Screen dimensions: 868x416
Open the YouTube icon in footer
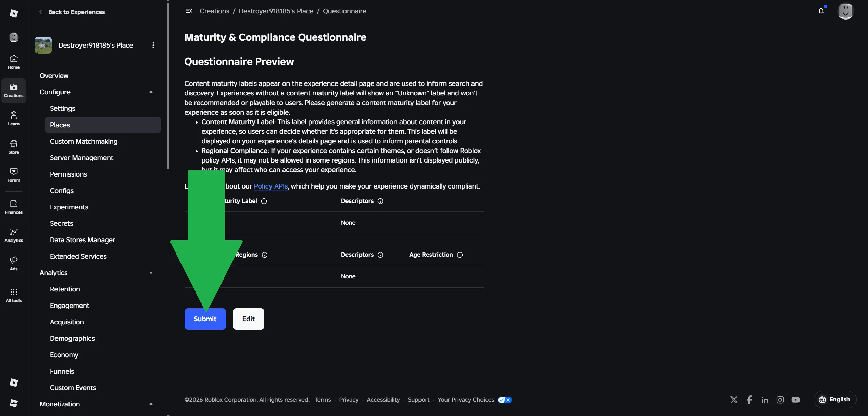pos(795,400)
